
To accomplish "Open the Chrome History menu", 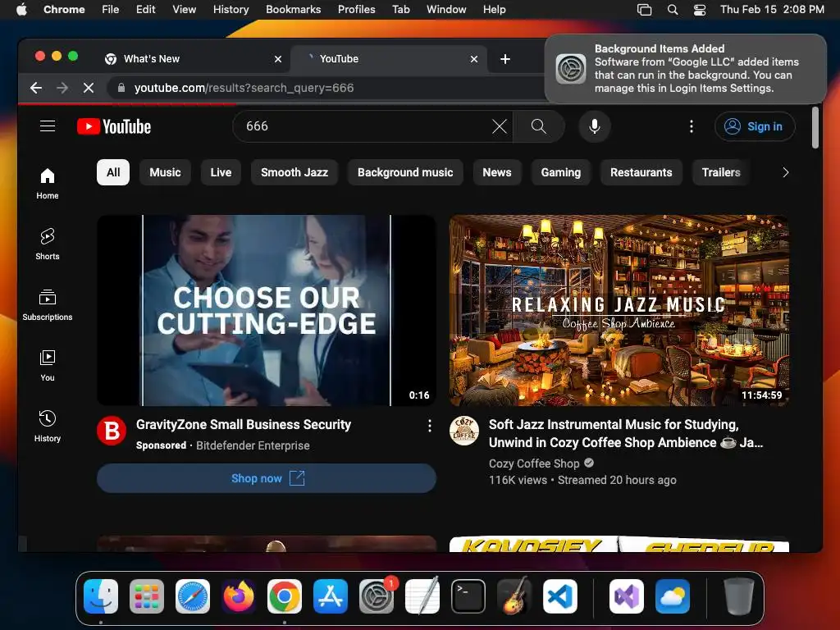I will click(231, 10).
